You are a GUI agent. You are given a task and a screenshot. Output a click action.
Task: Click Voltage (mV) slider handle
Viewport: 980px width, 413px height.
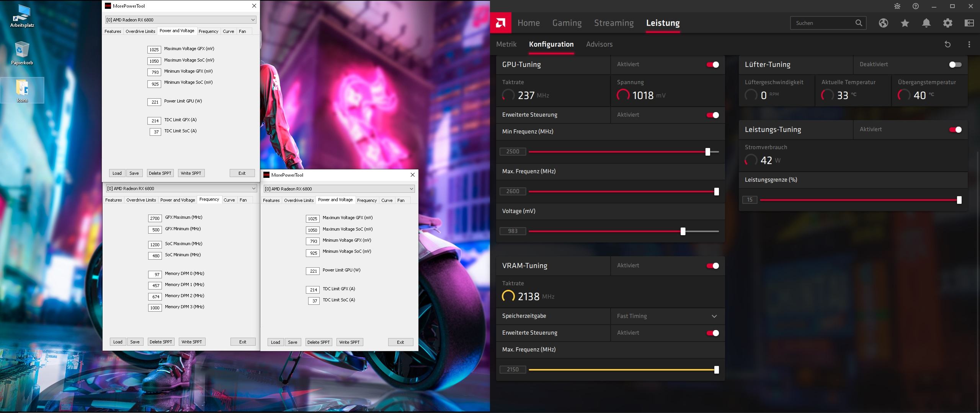(x=683, y=231)
